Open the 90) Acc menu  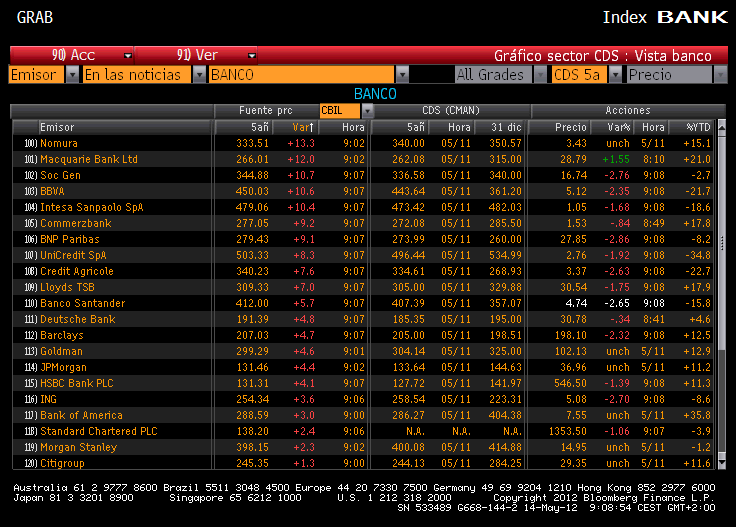coord(72,55)
